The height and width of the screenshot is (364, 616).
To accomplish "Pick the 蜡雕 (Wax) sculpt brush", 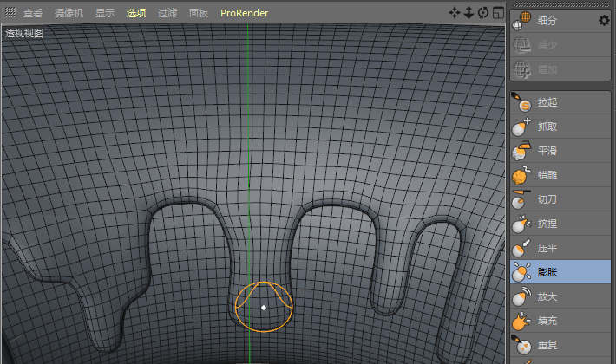I will 547,175.
